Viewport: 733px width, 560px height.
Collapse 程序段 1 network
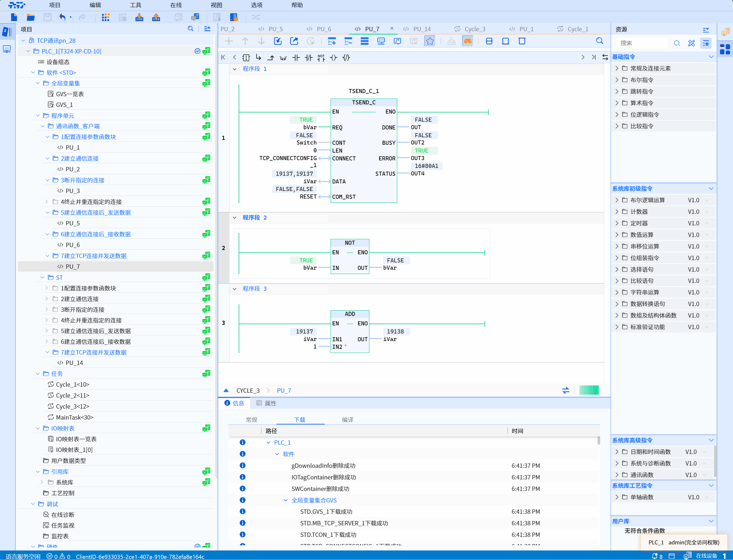tap(235, 69)
